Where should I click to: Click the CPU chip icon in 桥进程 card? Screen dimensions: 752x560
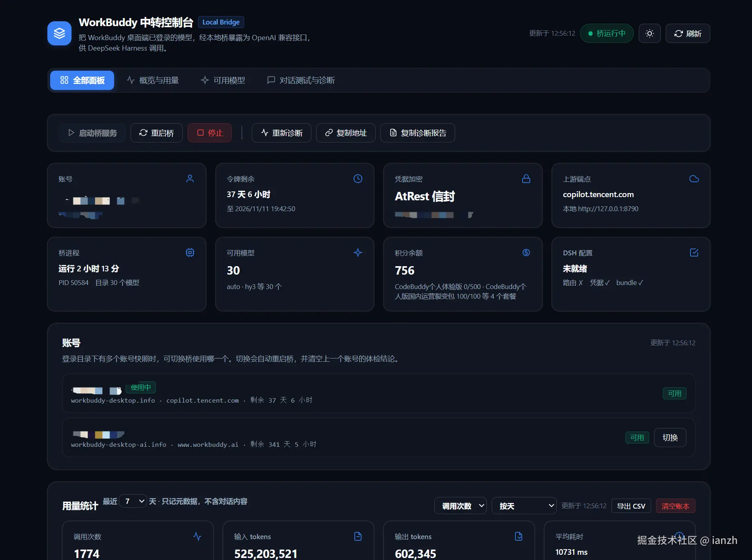[190, 253]
